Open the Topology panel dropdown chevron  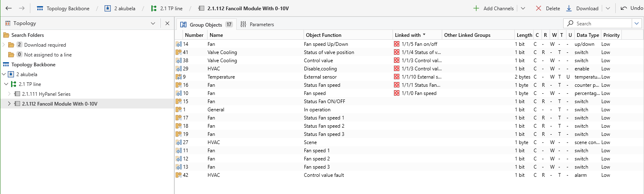[x=153, y=23]
